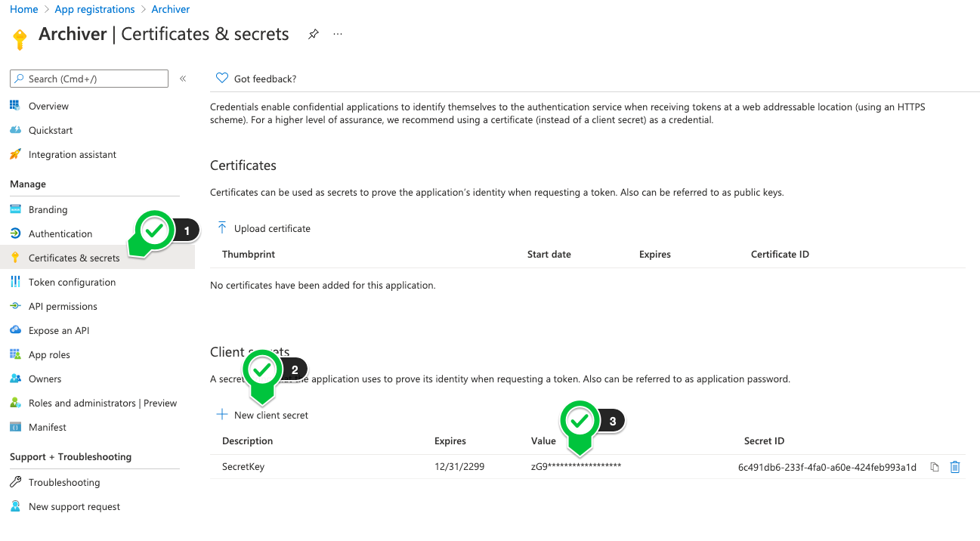Select Certificates & secrets menu item
The height and width of the screenshot is (541, 980).
(74, 258)
